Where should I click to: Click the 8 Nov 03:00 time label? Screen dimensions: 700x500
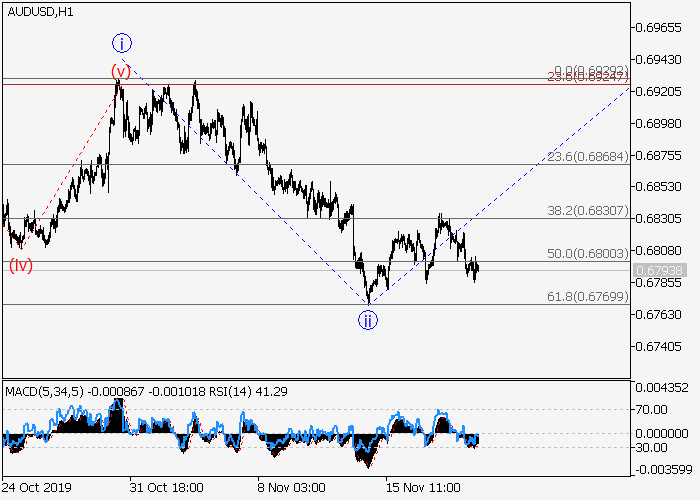coord(291,487)
